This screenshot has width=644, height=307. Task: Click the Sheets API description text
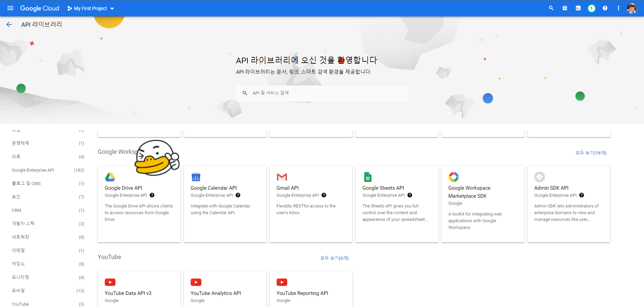[x=395, y=213]
